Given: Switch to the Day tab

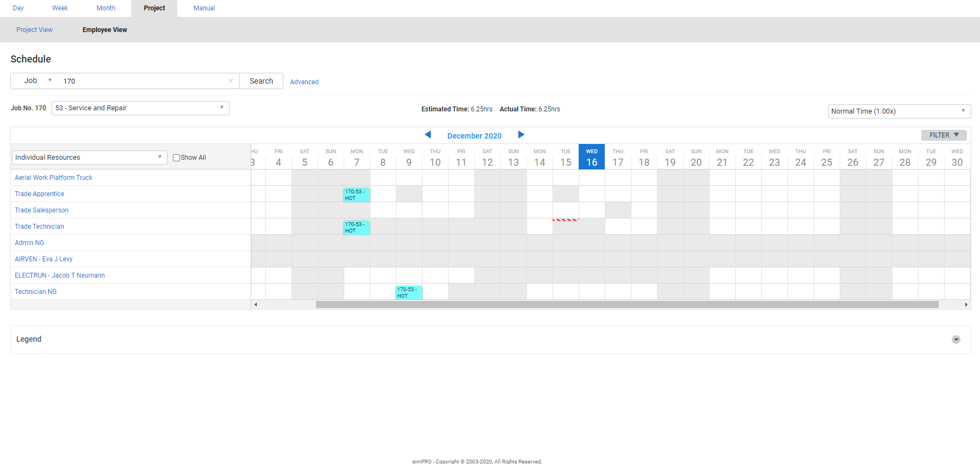Looking at the screenshot, I should (18, 8).
